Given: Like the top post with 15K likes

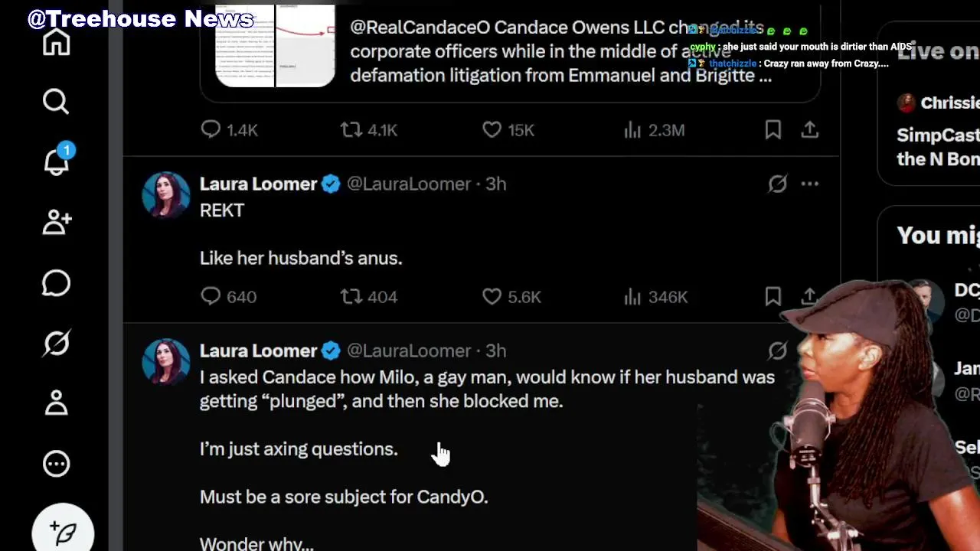Looking at the screenshot, I should tap(492, 130).
